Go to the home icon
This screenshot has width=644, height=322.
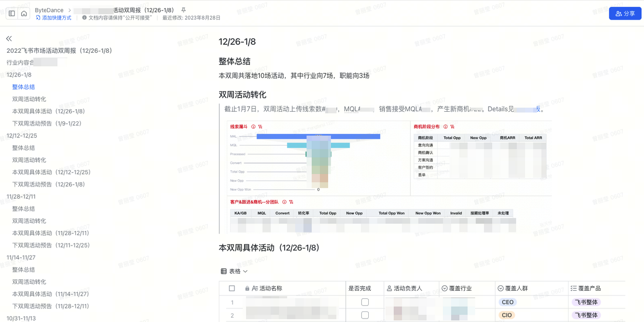click(24, 14)
